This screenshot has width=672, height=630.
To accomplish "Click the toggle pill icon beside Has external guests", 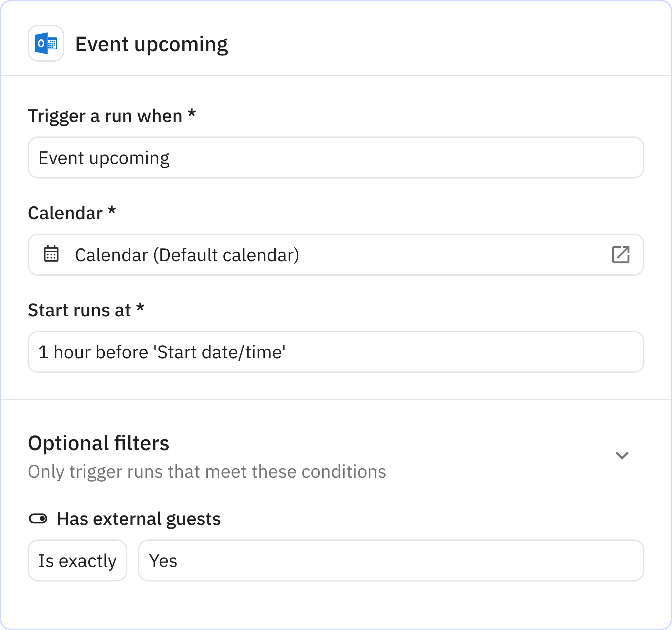I will (38, 518).
